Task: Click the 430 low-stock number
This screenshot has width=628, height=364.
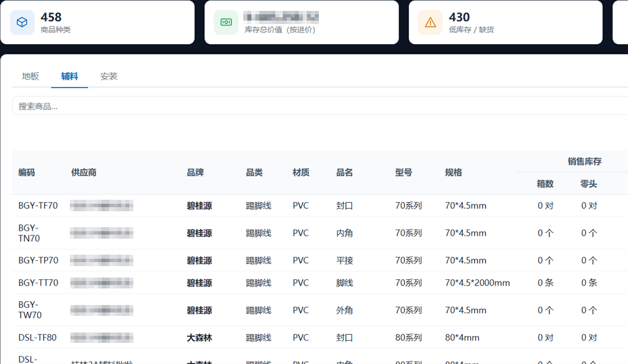Action: point(459,17)
